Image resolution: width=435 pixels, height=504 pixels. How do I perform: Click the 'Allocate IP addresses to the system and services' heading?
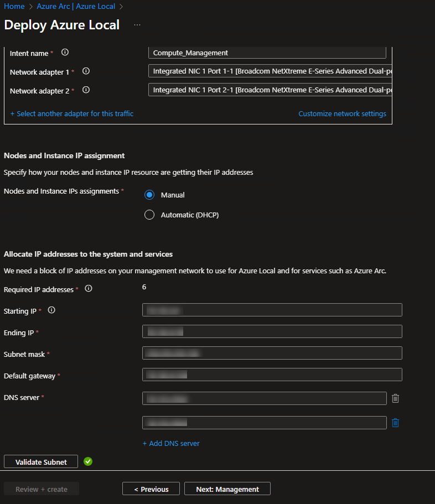click(x=88, y=254)
